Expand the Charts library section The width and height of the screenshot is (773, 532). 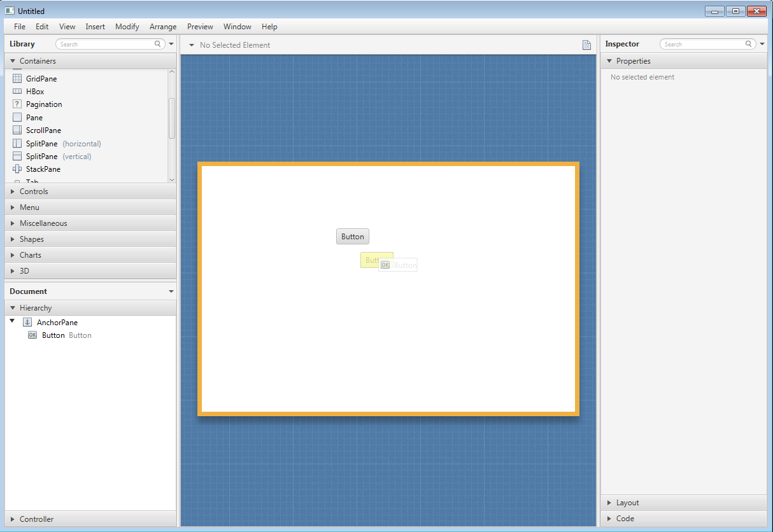pos(13,255)
